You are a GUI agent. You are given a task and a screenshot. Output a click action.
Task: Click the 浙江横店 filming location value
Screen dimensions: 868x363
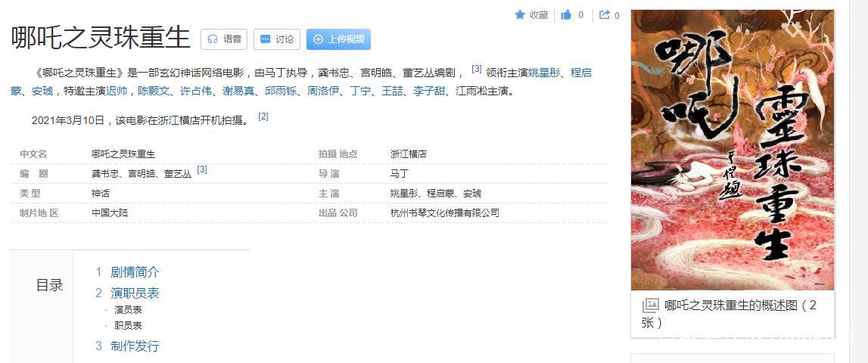(x=409, y=154)
